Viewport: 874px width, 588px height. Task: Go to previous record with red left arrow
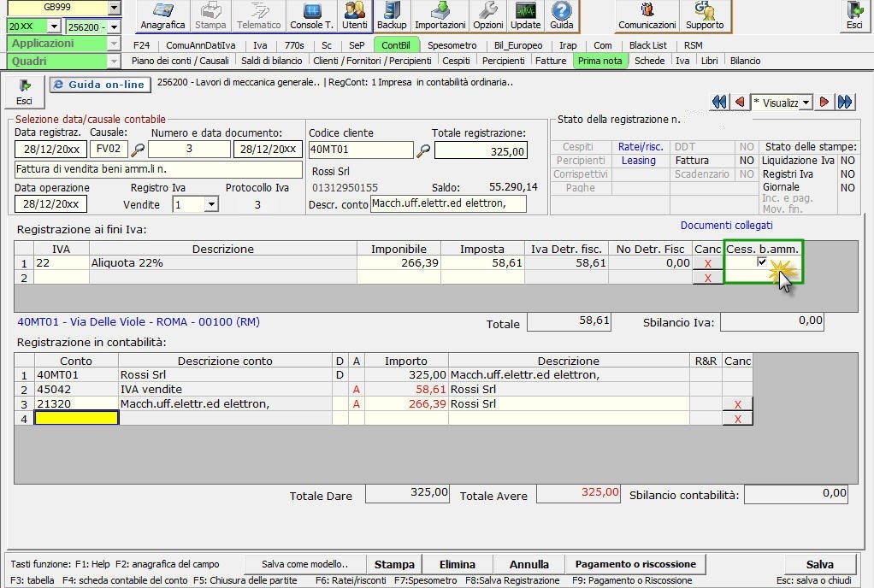tap(740, 102)
